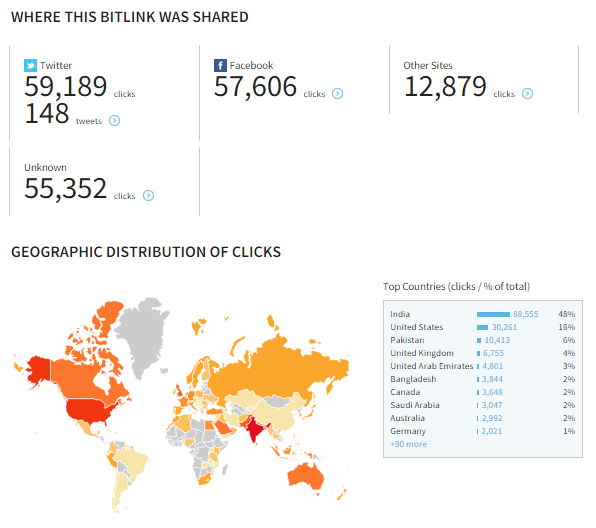Click the 55,352 Unknown clicks number
The image size is (596, 528).
(x=65, y=189)
